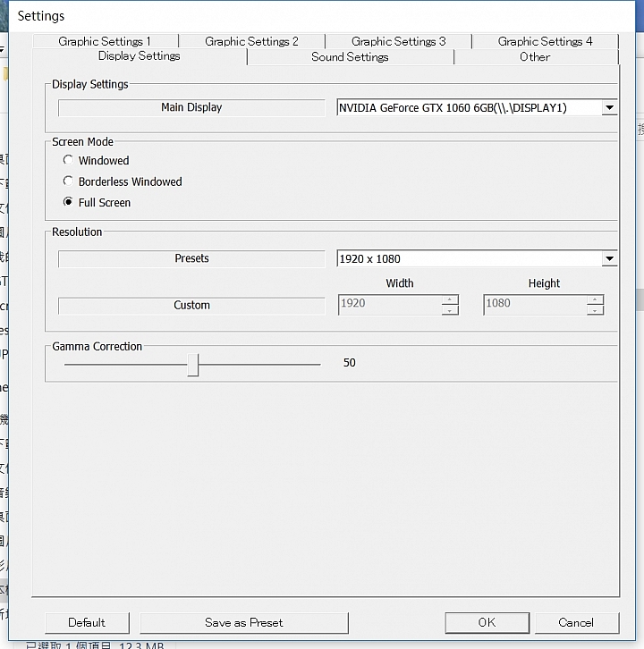Click Save as Preset
The width and height of the screenshot is (644, 649).
click(x=244, y=622)
